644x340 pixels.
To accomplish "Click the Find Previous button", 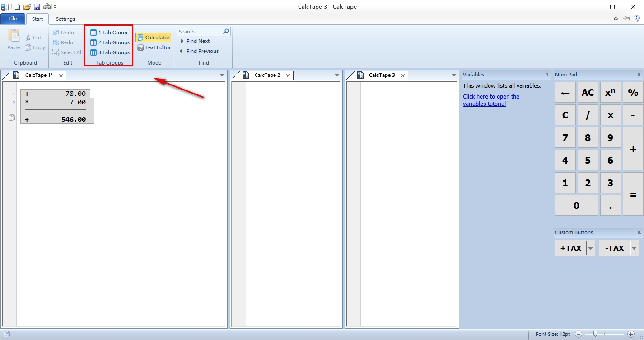I will click(x=199, y=51).
